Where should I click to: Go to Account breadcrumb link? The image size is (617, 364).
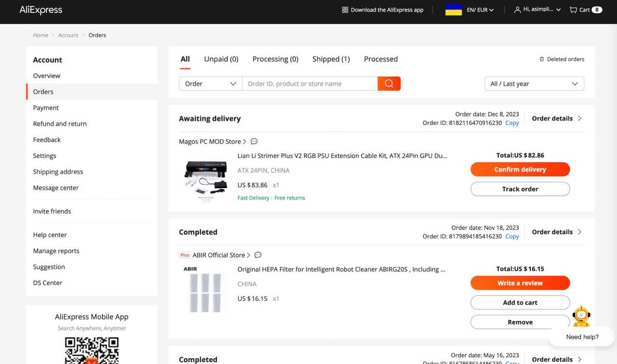tap(68, 35)
